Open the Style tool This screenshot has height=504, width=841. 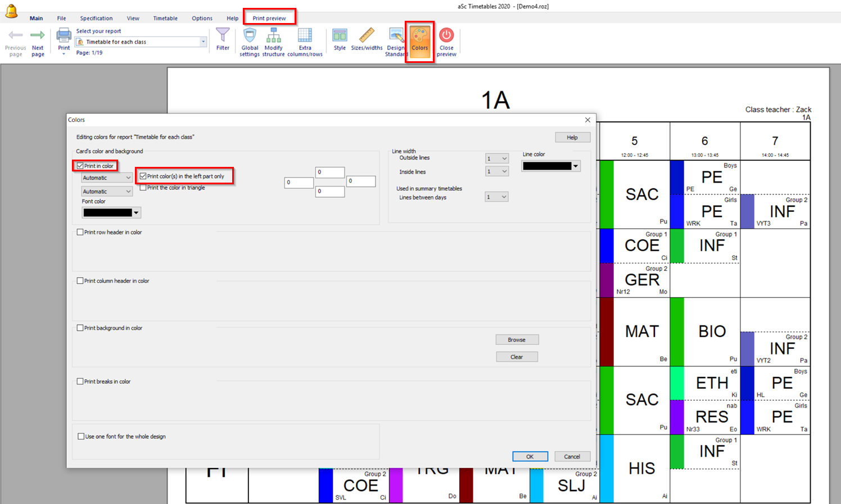340,37
